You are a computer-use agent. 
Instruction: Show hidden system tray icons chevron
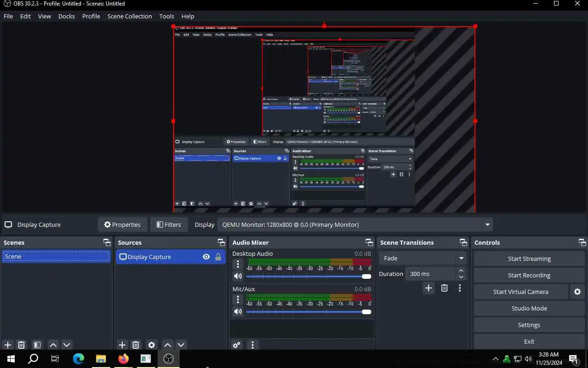pos(495,359)
